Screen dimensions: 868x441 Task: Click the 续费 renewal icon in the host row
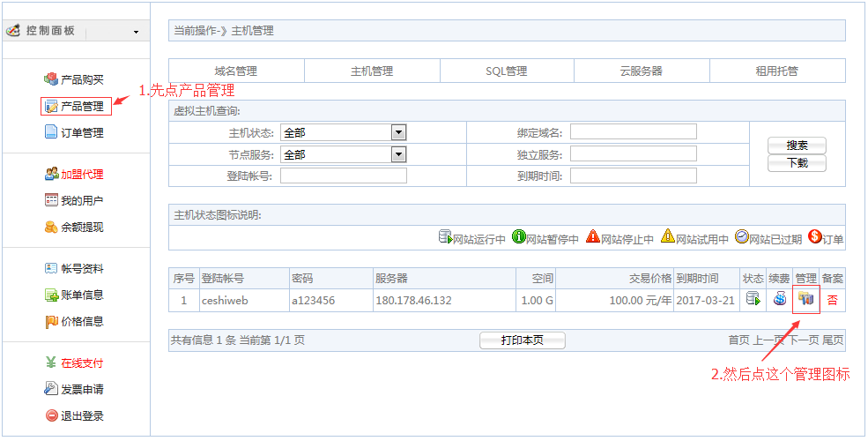(780, 300)
